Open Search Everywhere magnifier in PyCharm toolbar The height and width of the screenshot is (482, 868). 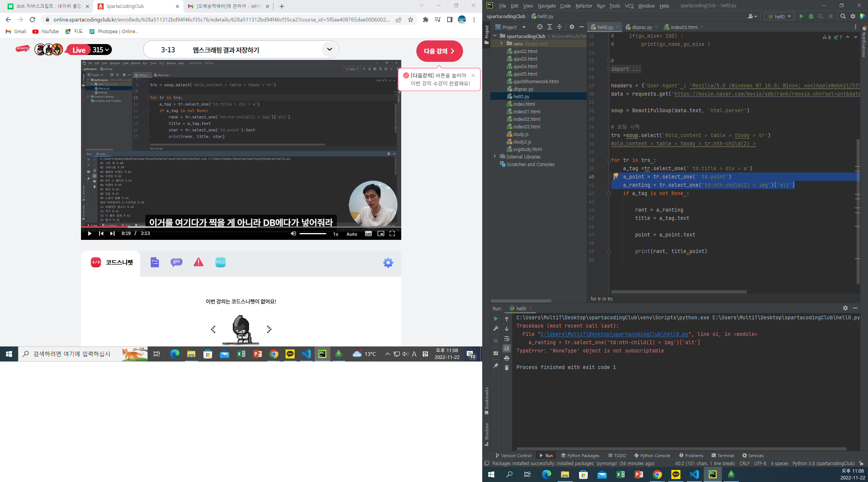coord(843,17)
